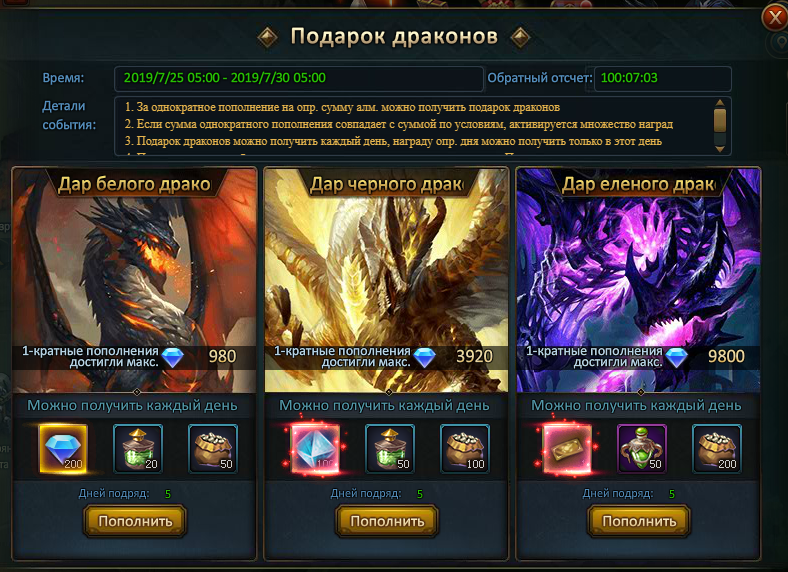Screen dimensions: 788x572
Task: Click the blue diamond beside 9800
Action: tap(676, 358)
